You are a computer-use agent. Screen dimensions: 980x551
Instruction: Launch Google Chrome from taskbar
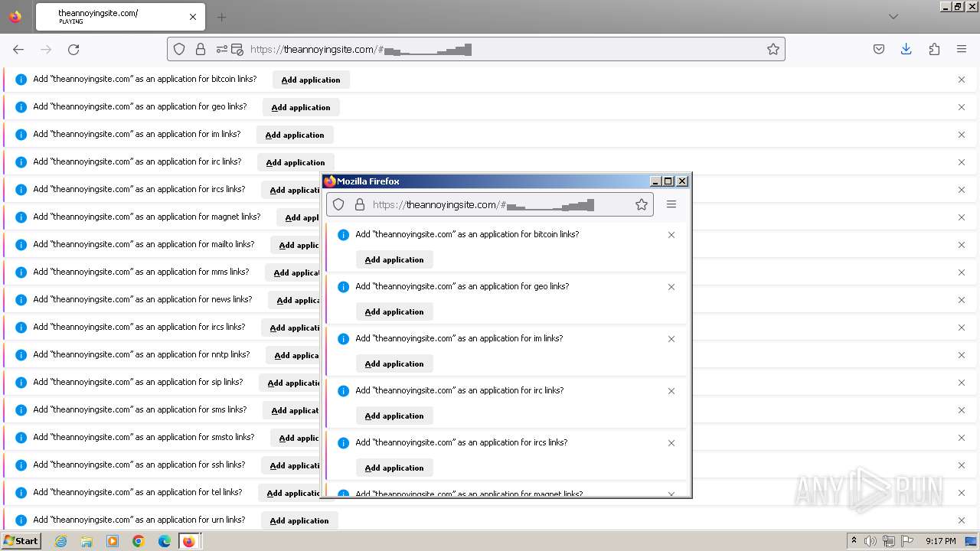(139, 541)
